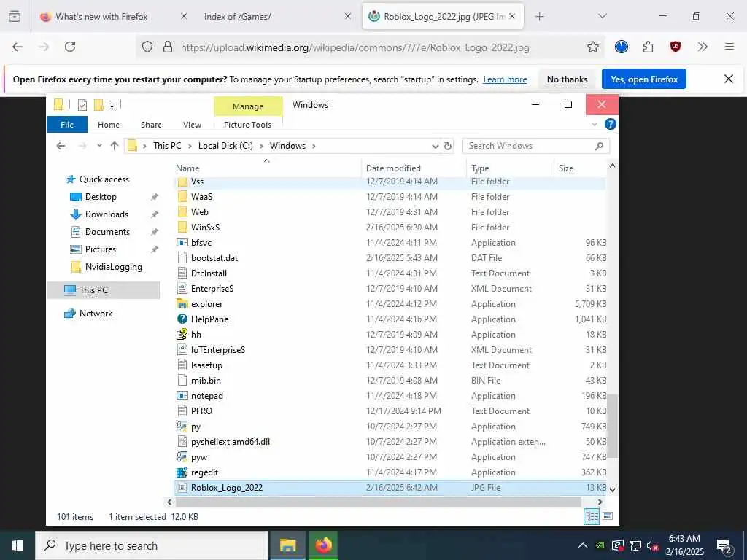Click the Explorer refresh button
Viewport: 747px width, 560px height.
[448, 146]
